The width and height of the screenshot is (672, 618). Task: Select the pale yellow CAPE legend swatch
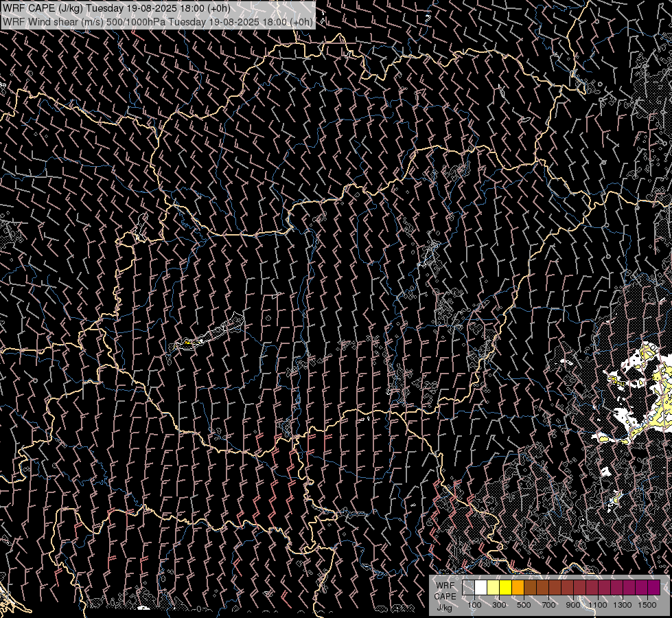[494, 588]
